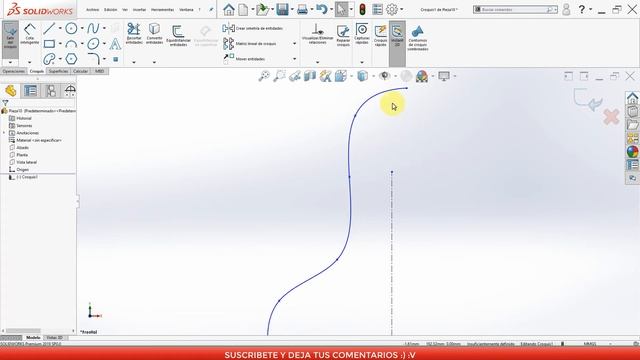This screenshot has height=360, width=640.
Task: Click the Buscar comandos search field
Action: pyautogui.click(x=515, y=9)
